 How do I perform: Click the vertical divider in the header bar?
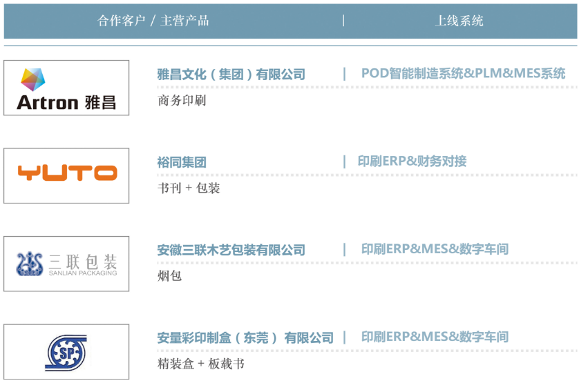343,21
